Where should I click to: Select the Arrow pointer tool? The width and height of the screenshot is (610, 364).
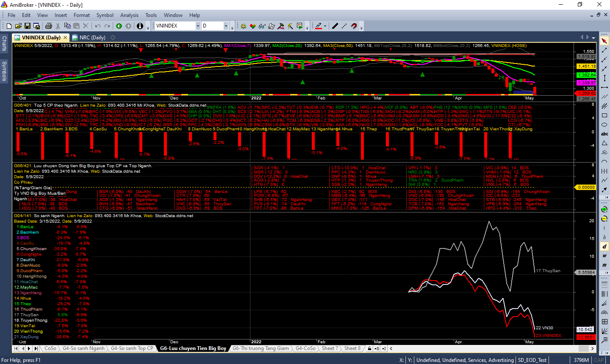coord(604,41)
